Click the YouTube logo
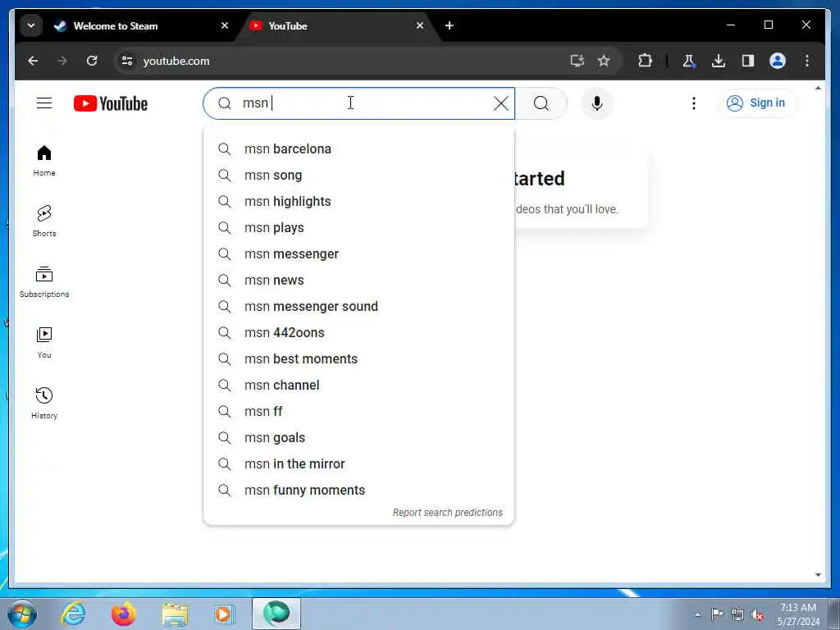Viewport: 840px width, 630px height. pos(111,103)
